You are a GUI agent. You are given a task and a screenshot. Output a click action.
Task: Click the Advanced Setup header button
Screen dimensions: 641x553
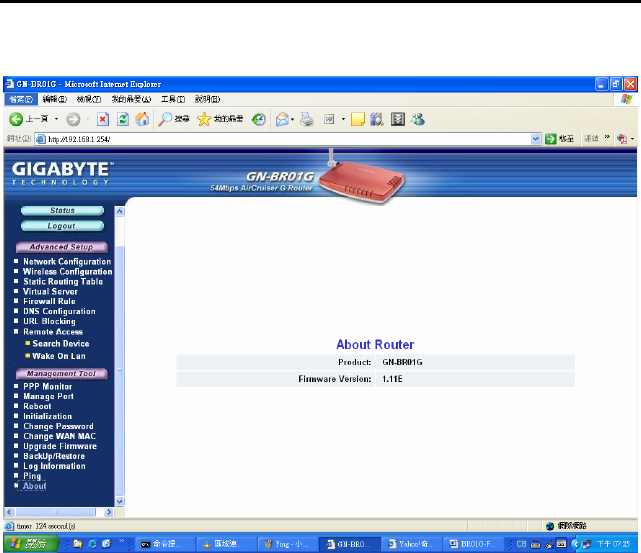point(62,247)
